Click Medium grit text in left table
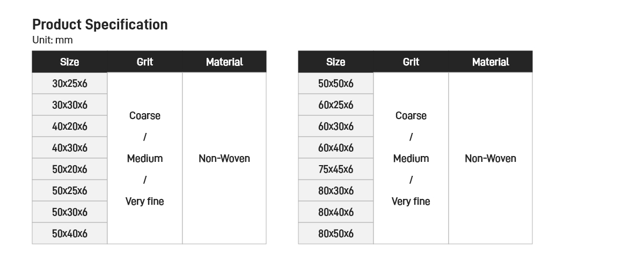Screen dimensions: 644x260 [145, 159]
